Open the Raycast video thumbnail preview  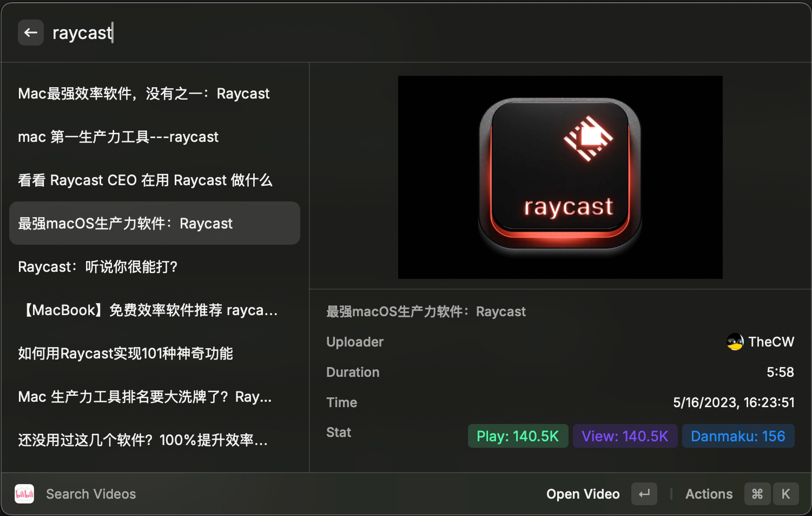click(x=560, y=177)
